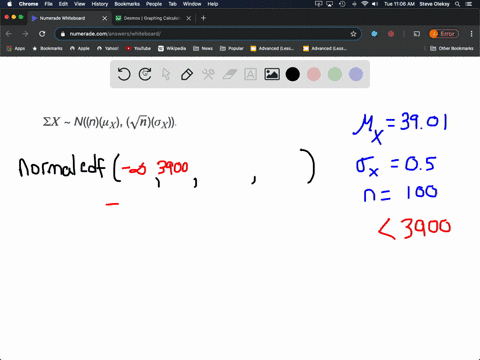Click the cast media icon
480x360 pixels.
pos(417,34)
